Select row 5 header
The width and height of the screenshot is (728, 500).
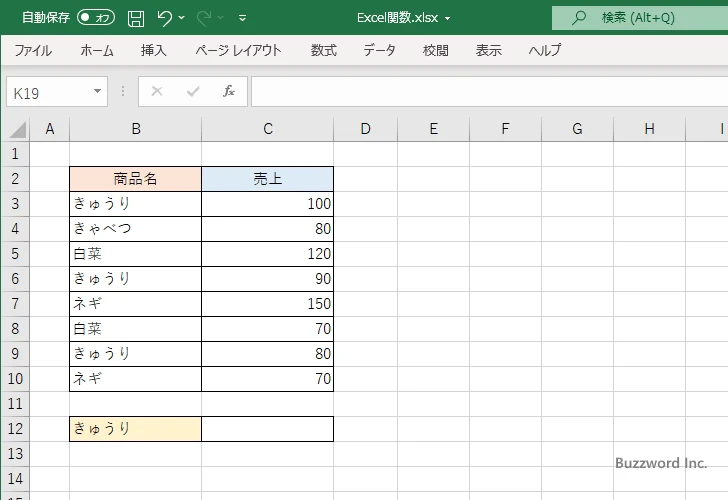[x=15, y=254]
